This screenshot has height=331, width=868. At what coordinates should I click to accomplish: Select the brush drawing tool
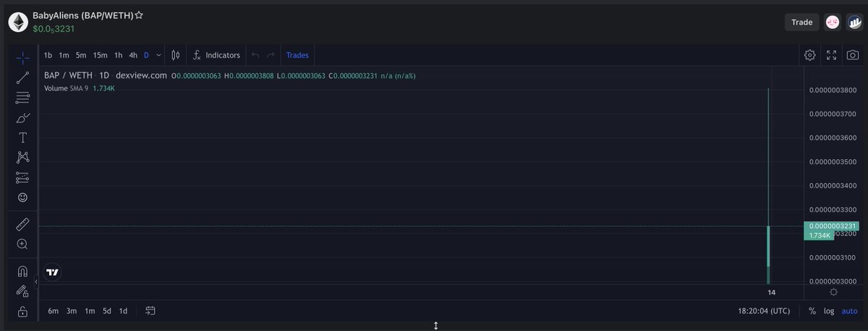click(22, 117)
